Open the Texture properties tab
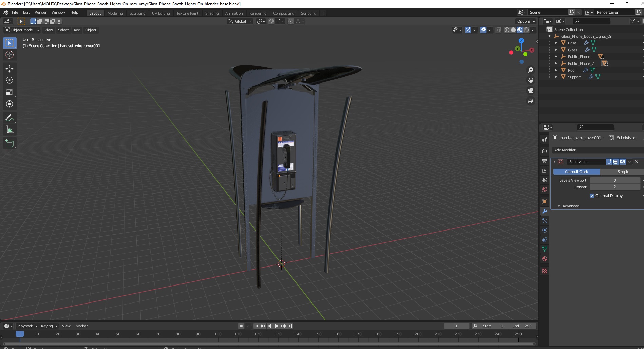The height and width of the screenshot is (349, 644). coord(545,271)
